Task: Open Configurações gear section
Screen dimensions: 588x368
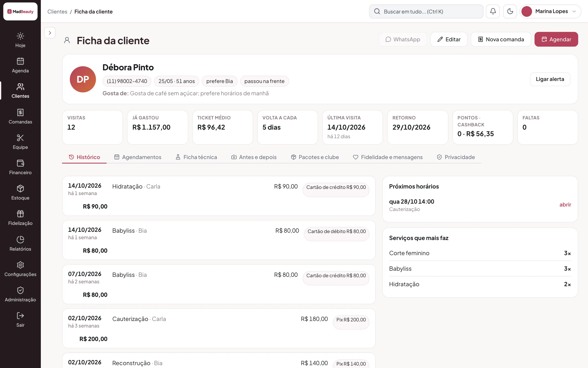Action: [x=20, y=269]
